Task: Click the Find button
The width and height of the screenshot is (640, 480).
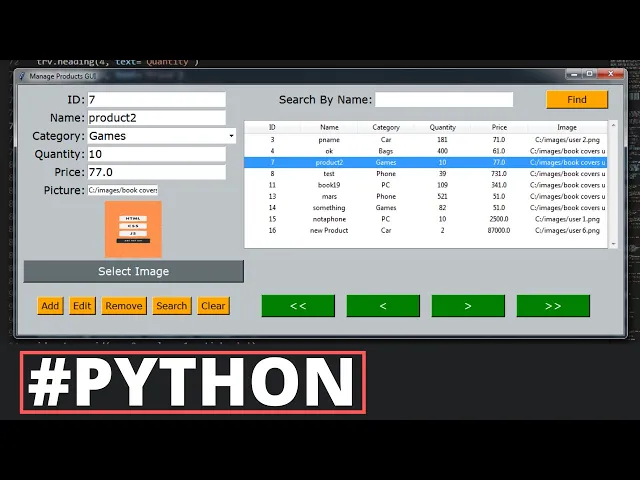Action: click(x=577, y=100)
